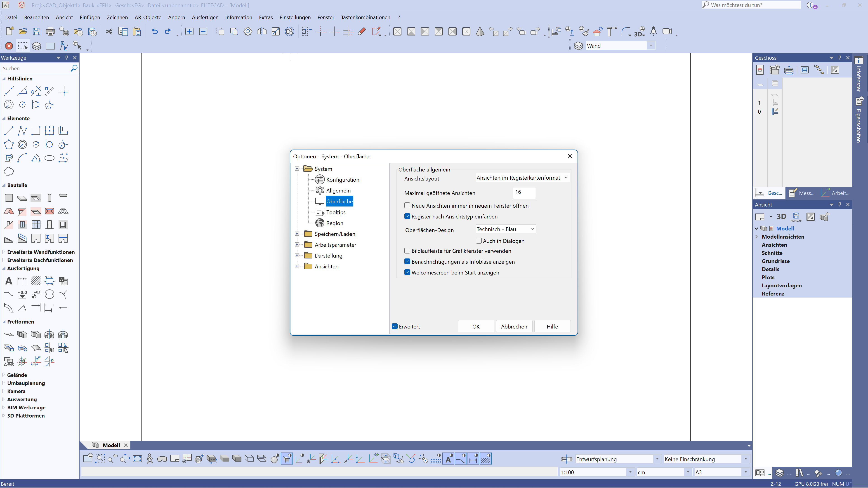Viewport: 868px width, 488px height.
Task: Select the Hatching tool in Ausfertigung
Action: coord(36,281)
